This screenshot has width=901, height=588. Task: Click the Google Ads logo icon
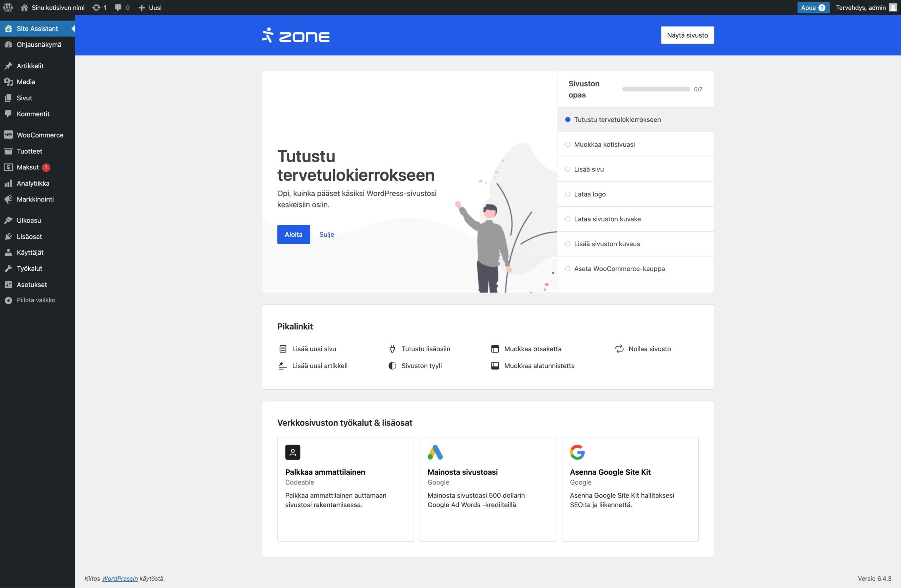coord(435,452)
